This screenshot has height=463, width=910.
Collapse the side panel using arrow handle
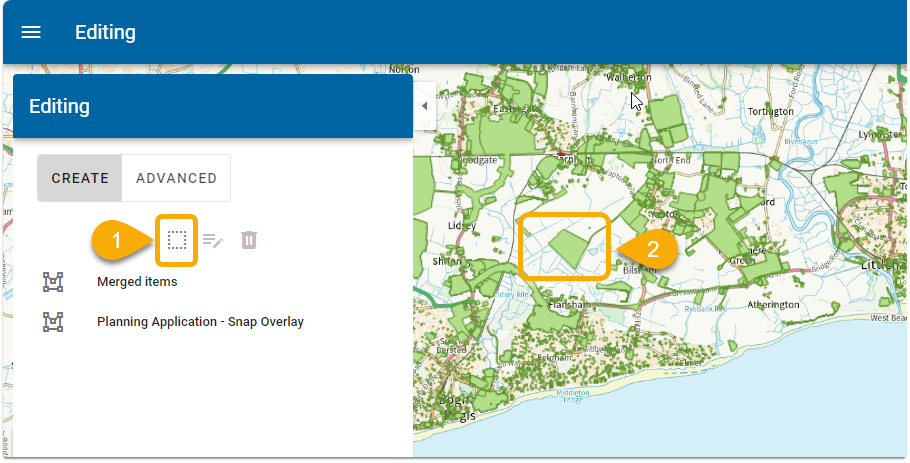click(423, 106)
